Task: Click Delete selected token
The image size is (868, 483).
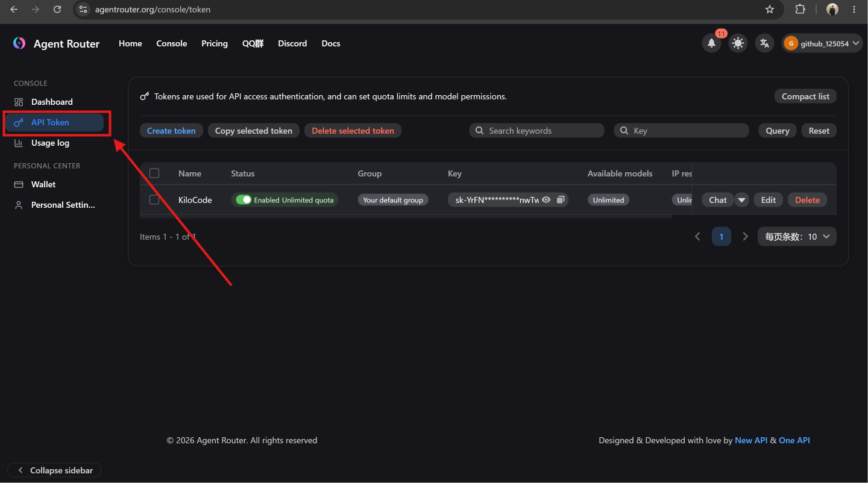Action: pos(353,131)
